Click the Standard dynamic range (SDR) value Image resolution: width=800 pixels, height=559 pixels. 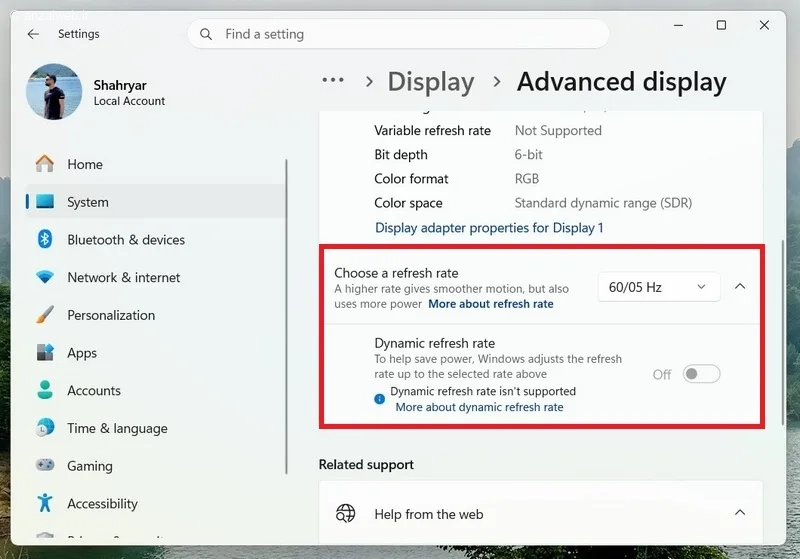(603, 203)
